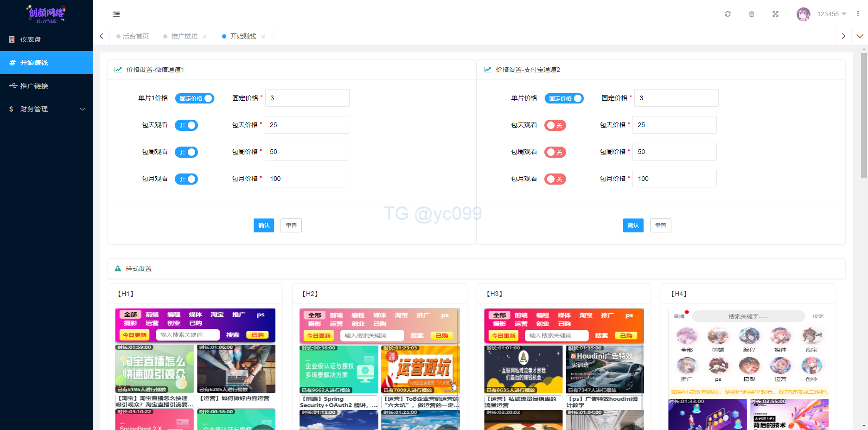Click the refresh icon in top bar
The width and height of the screenshot is (868, 430).
click(x=728, y=14)
